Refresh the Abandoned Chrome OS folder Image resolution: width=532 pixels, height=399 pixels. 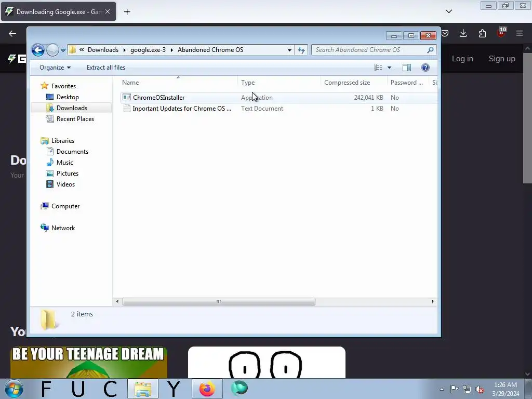[301, 50]
